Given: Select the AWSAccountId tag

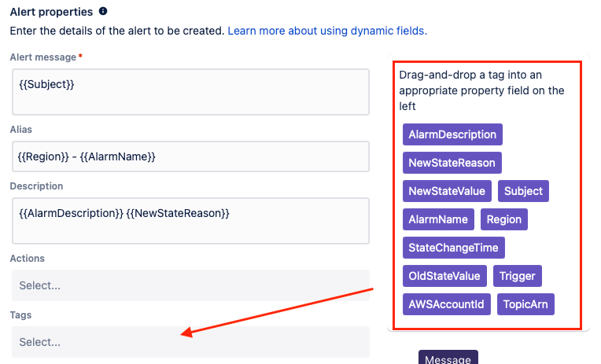Looking at the screenshot, I should pyautogui.click(x=447, y=304).
